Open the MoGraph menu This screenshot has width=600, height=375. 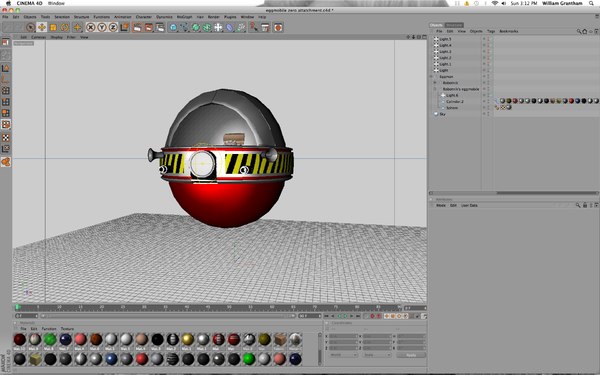coord(184,17)
